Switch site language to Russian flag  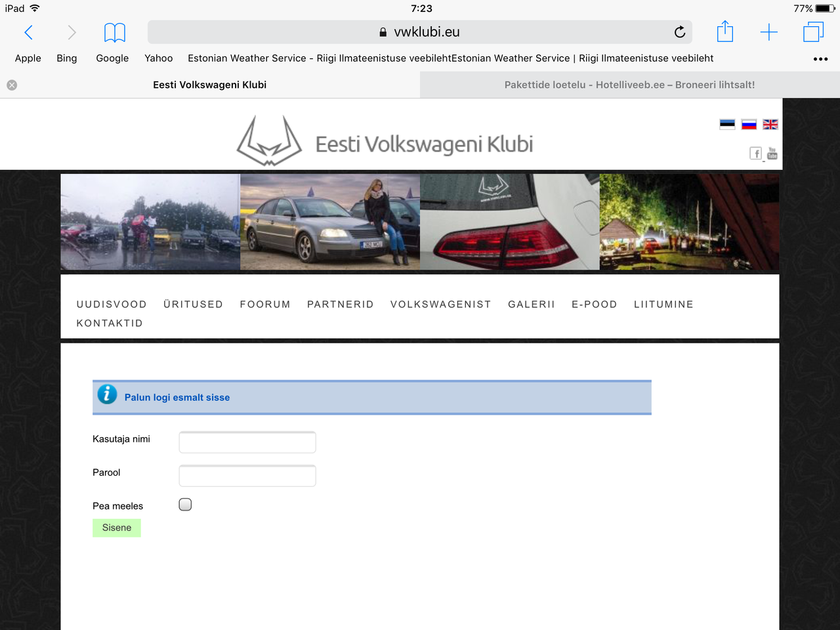point(749,124)
